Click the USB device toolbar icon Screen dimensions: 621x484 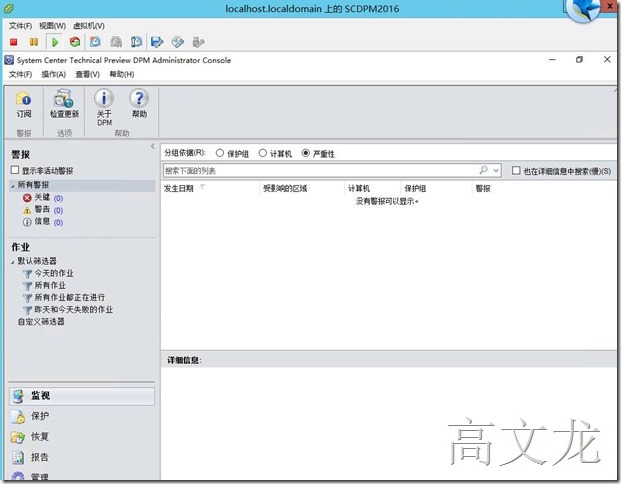pyautogui.click(x=198, y=42)
